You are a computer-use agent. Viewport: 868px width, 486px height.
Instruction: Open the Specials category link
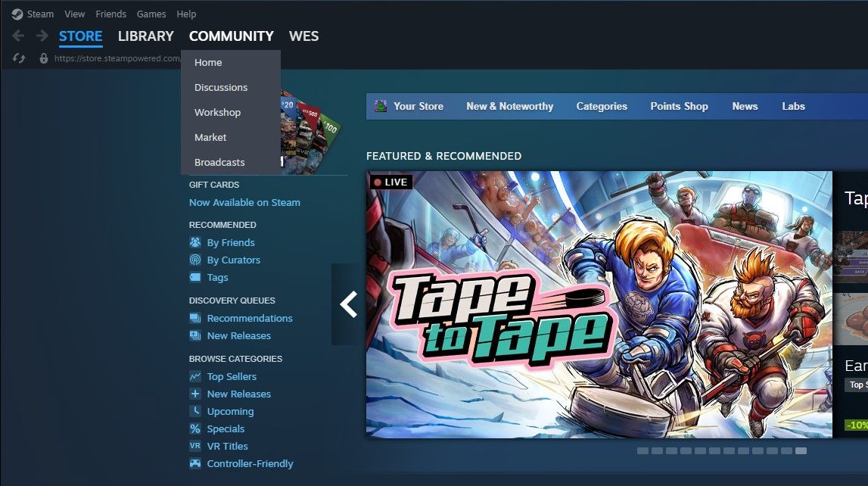(226, 429)
